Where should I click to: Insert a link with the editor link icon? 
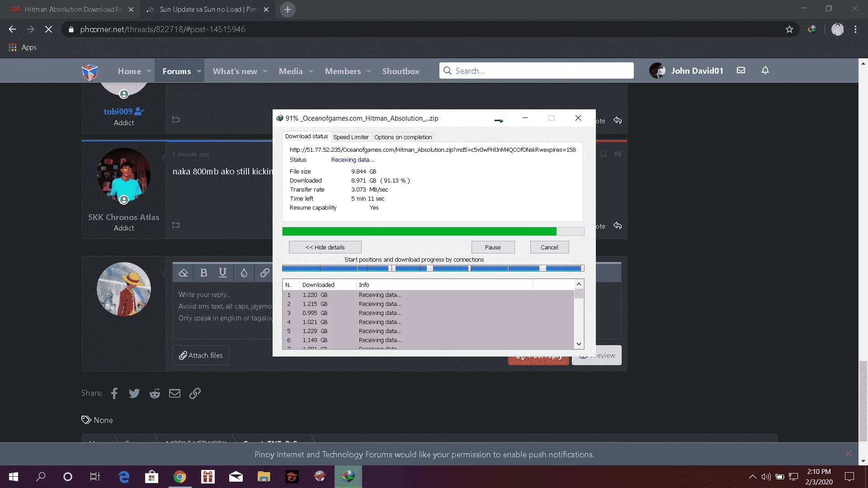click(265, 272)
